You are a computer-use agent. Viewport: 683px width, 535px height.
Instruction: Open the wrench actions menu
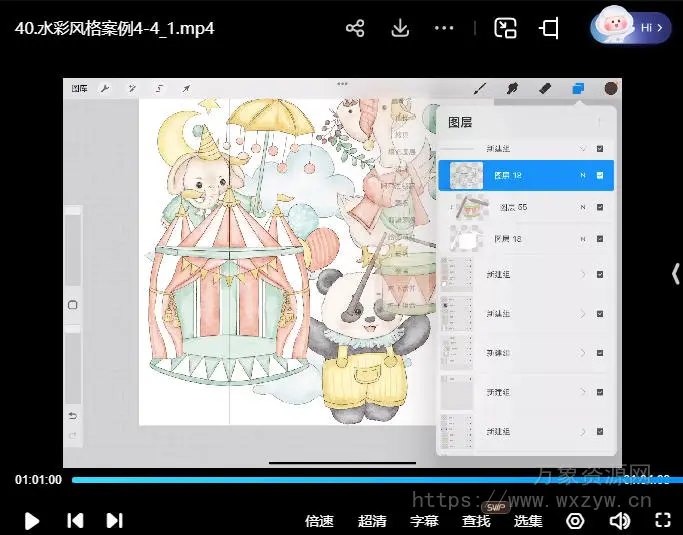(x=106, y=89)
